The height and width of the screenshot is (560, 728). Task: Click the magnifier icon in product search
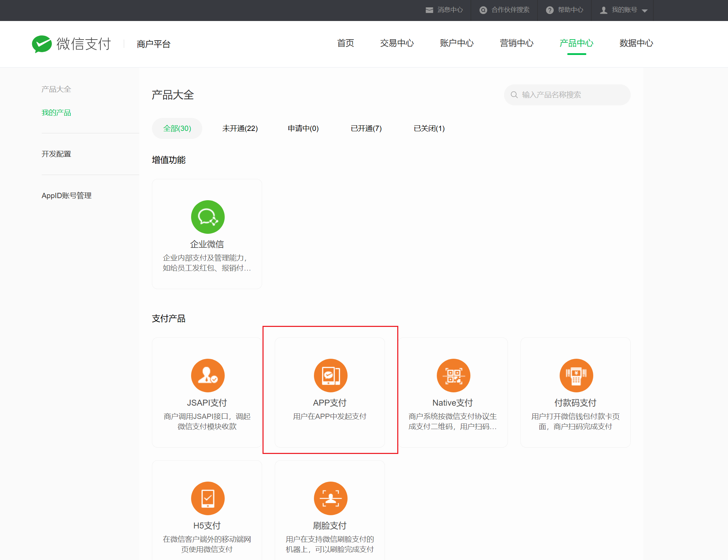coord(514,95)
